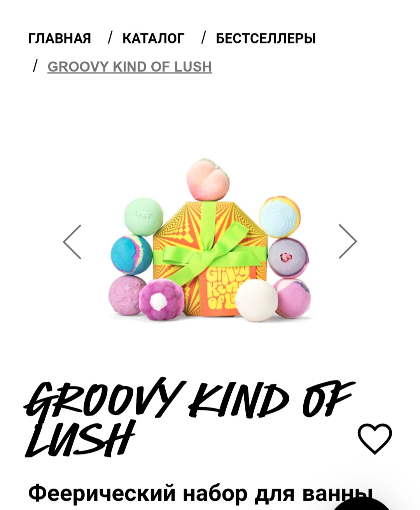Click the purple star-patterned bath bomb

click(127, 295)
